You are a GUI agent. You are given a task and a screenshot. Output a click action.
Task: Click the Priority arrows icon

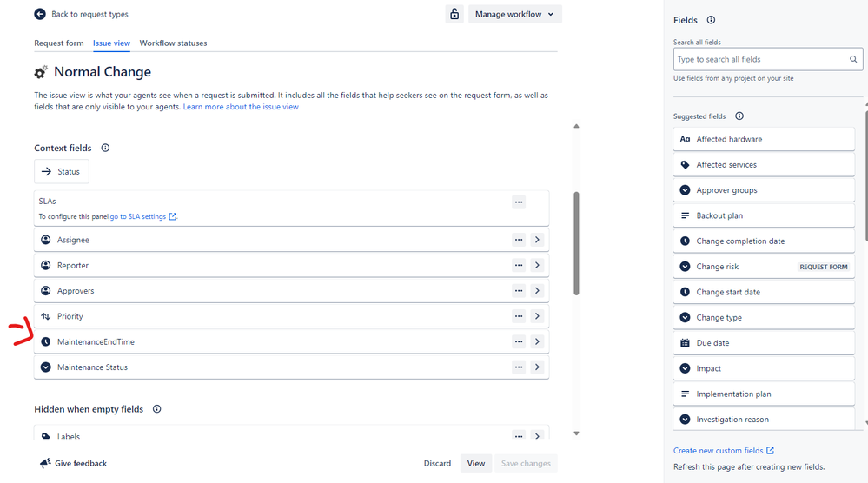point(46,316)
